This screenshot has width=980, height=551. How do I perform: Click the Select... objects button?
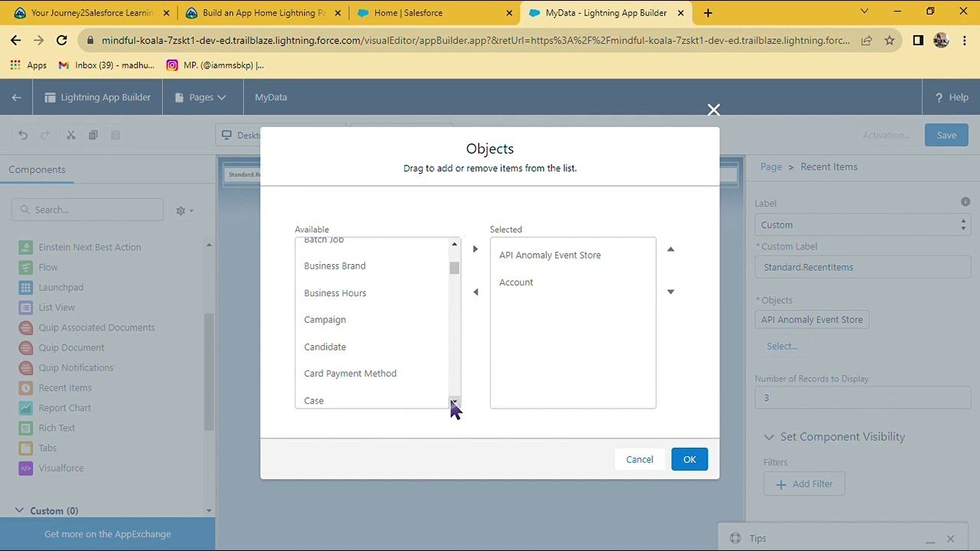[782, 346]
